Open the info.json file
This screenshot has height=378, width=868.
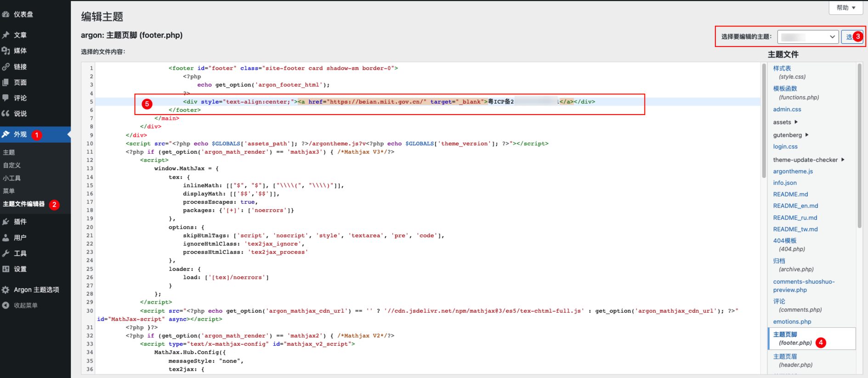tap(785, 183)
